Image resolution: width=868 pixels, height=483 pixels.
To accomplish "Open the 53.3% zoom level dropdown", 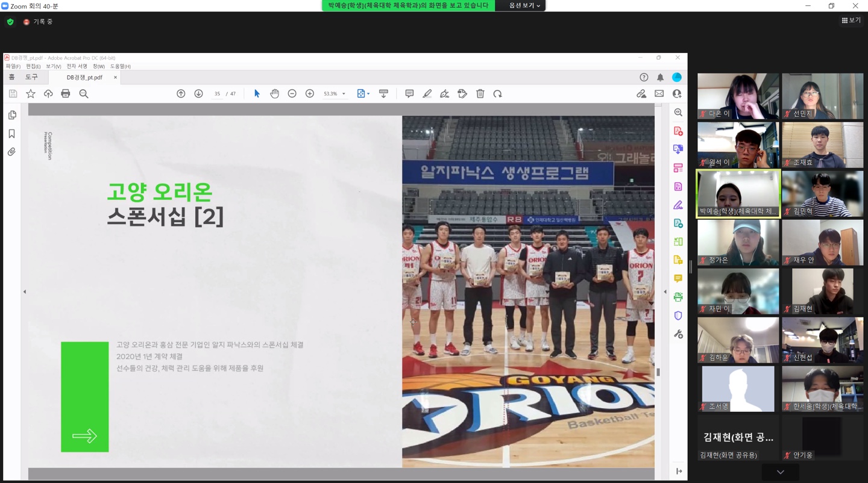I will pos(335,94).
